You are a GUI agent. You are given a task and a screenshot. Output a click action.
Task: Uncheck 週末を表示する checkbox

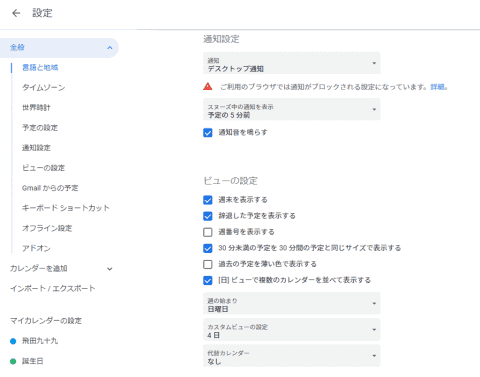208,200
